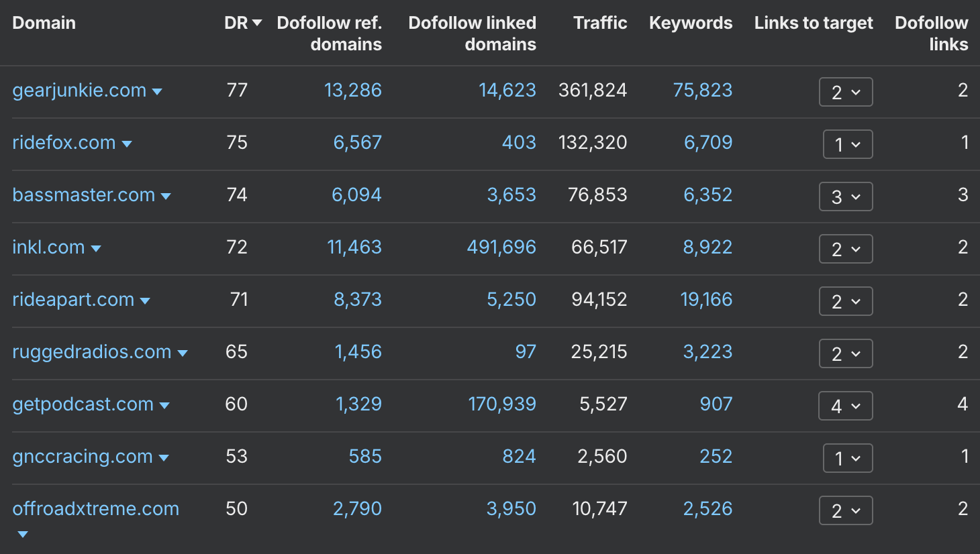Open the getpodcast.com domain link
The height and width of the screenshot is (554, 980).
click(83, 404)
